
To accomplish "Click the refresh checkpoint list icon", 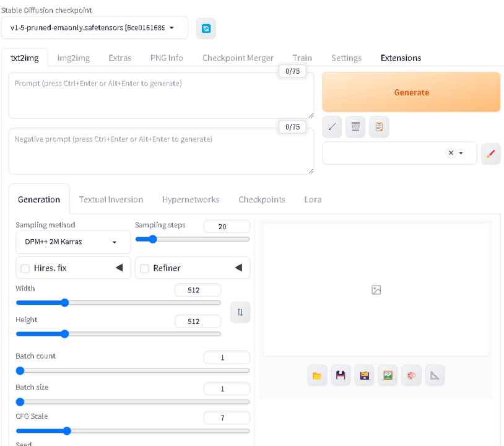I will coord(206,28).
